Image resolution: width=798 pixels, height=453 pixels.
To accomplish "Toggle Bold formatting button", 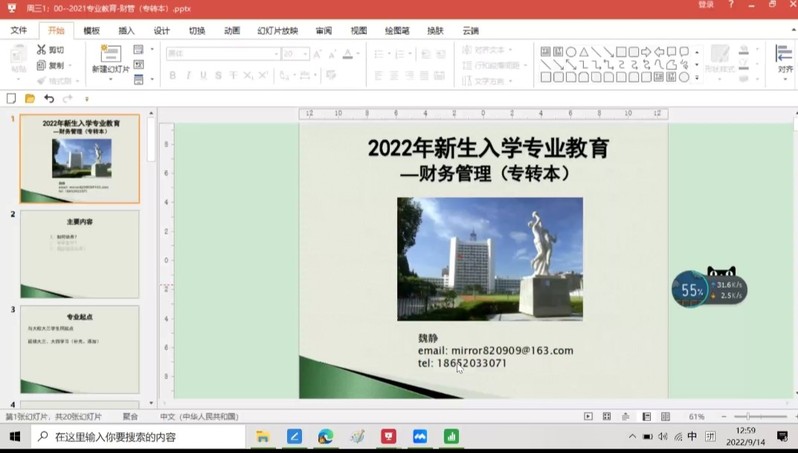I will [172, 75].
